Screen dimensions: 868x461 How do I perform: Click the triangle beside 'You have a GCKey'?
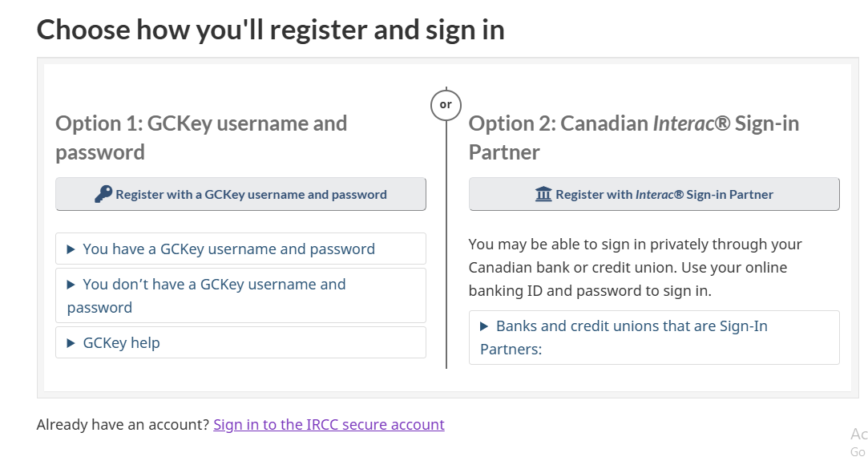tap(71, 249)
